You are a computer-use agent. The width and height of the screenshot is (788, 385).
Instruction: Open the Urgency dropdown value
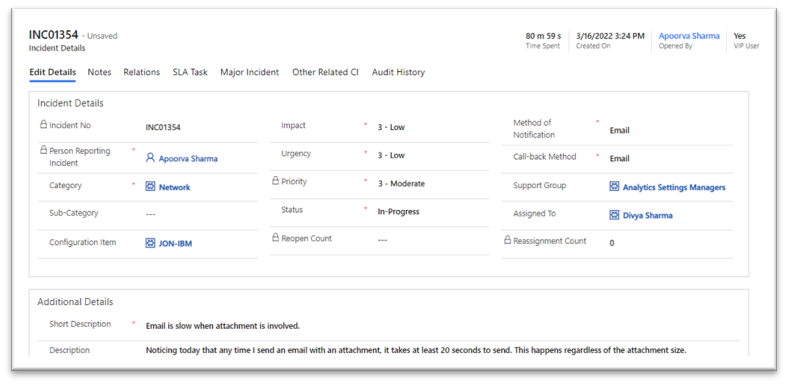[x=432, y=155]
